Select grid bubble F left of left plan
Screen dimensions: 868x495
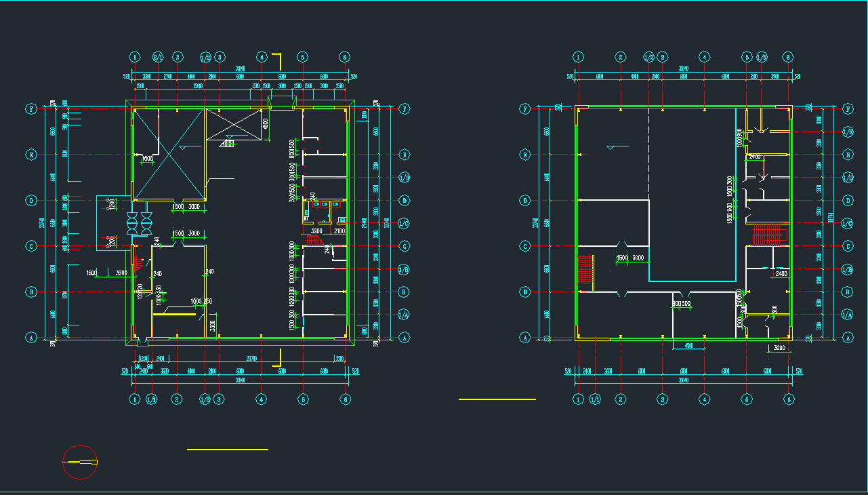30,108
